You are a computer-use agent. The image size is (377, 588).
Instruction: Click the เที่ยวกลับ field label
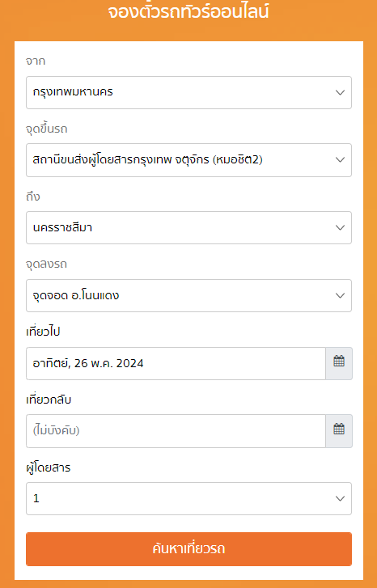[x=49, y=400]
